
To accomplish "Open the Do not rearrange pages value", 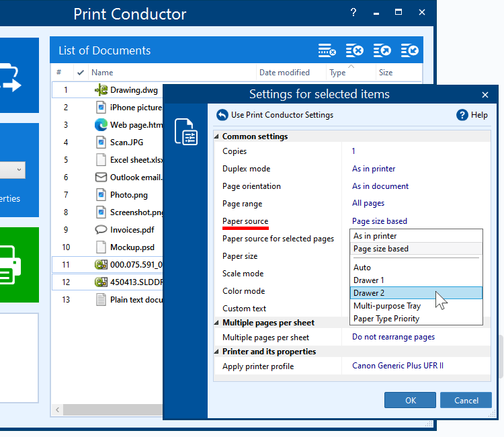I will click(x=393, y=337).
